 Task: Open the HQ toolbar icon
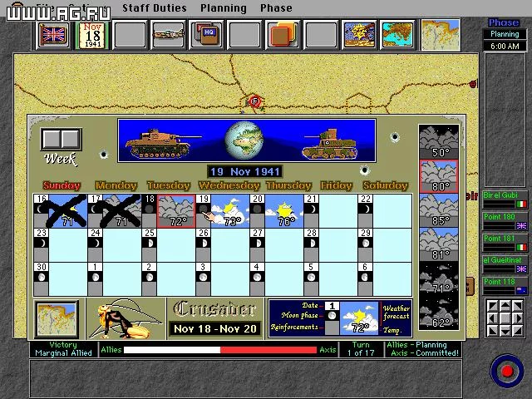tap(206, 34)
